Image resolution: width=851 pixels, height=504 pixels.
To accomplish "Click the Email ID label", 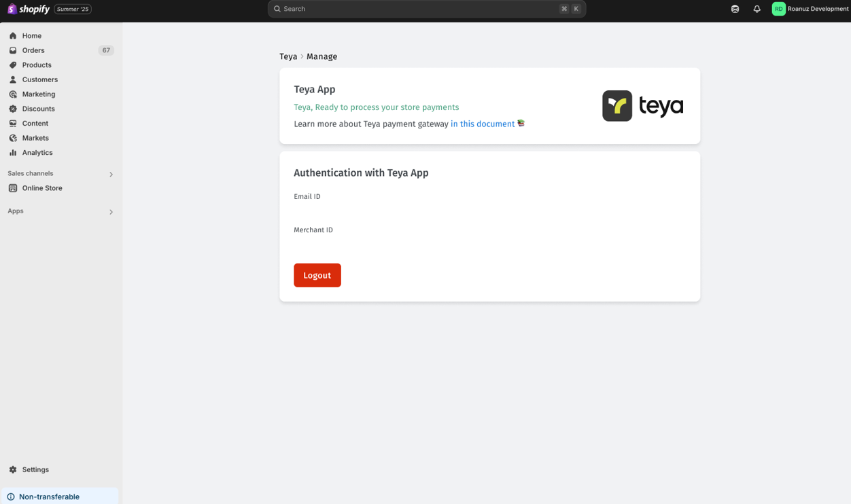I will tap(307, 197).
